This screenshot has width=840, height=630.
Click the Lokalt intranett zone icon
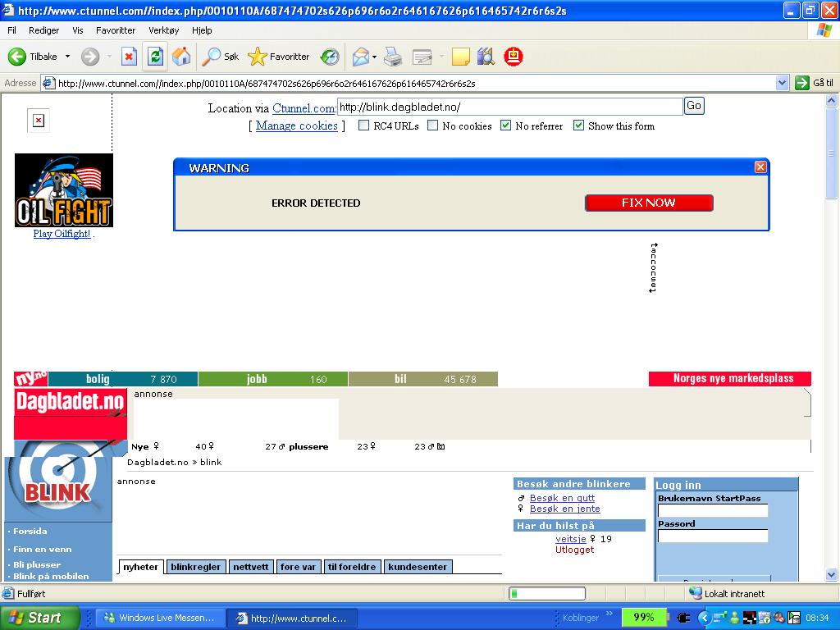696,593
